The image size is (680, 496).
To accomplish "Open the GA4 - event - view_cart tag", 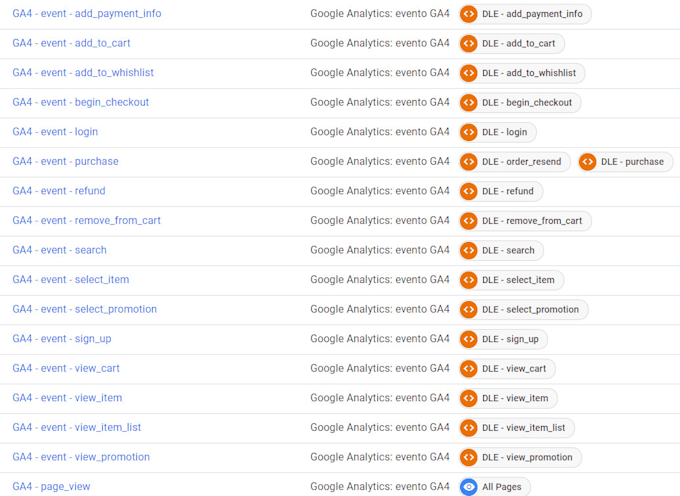I will point(66,368).
